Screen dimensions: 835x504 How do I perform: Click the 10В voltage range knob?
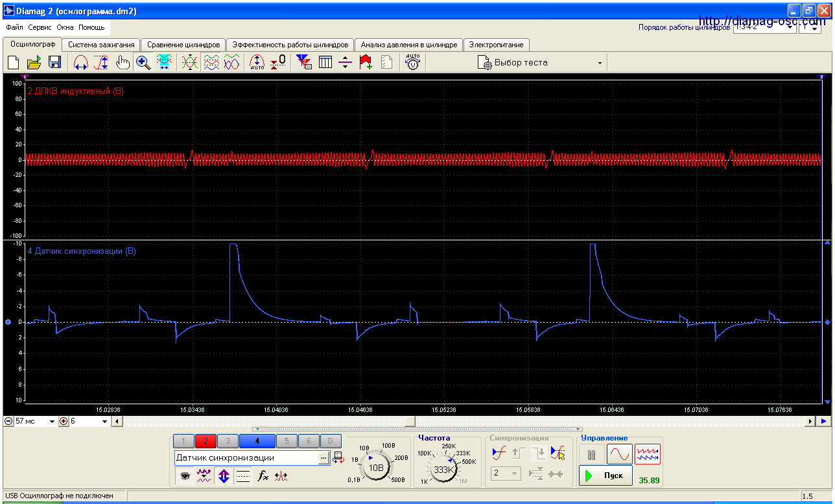(375, 466)
